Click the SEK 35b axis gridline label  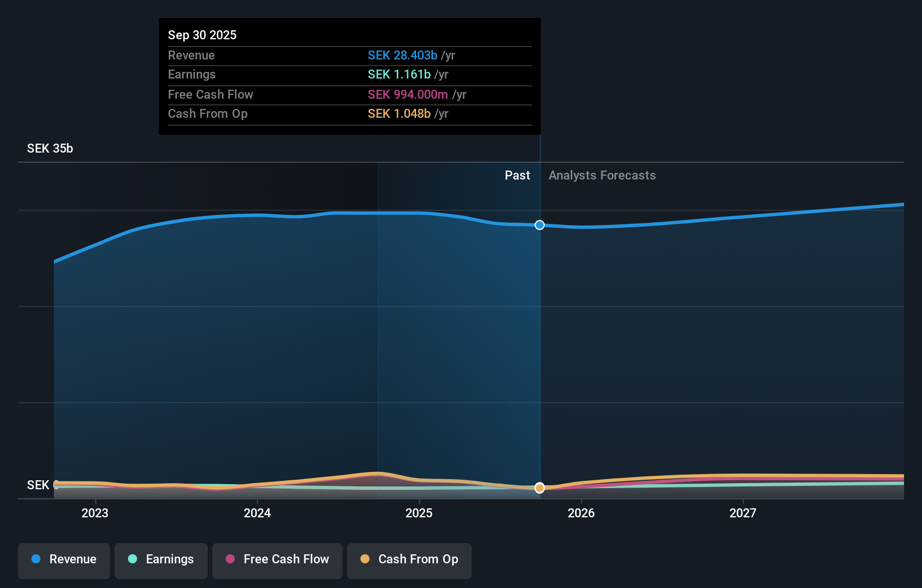tap(50, 148)
